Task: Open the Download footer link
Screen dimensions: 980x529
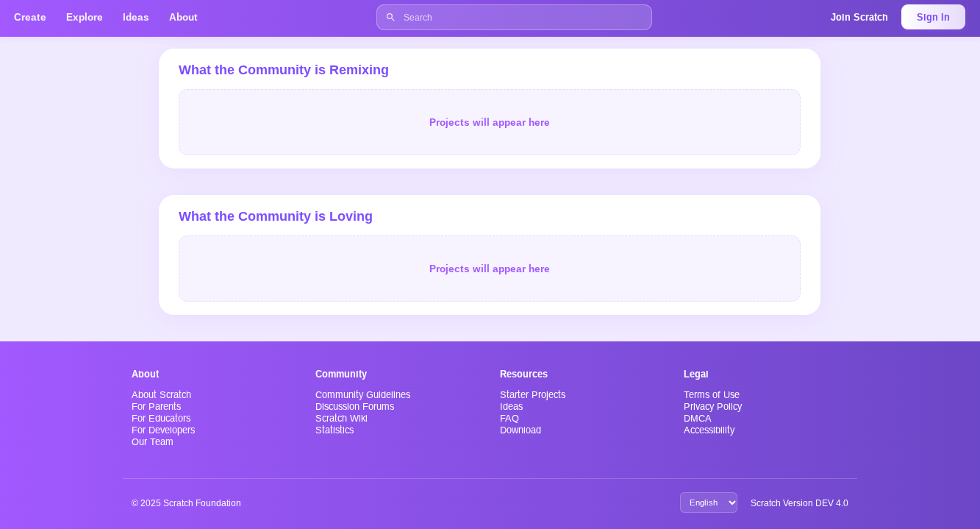Action: (520, 430)
